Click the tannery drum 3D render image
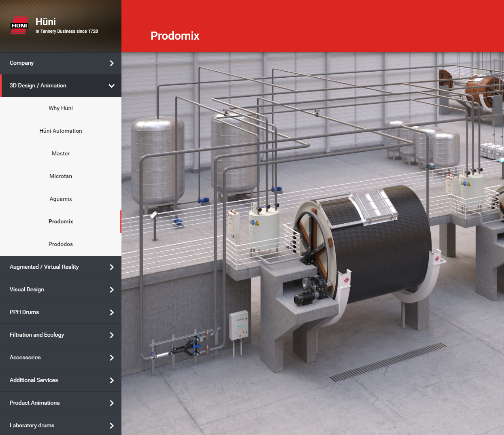The height and width of the screenshot is (435, 504). 313,243
